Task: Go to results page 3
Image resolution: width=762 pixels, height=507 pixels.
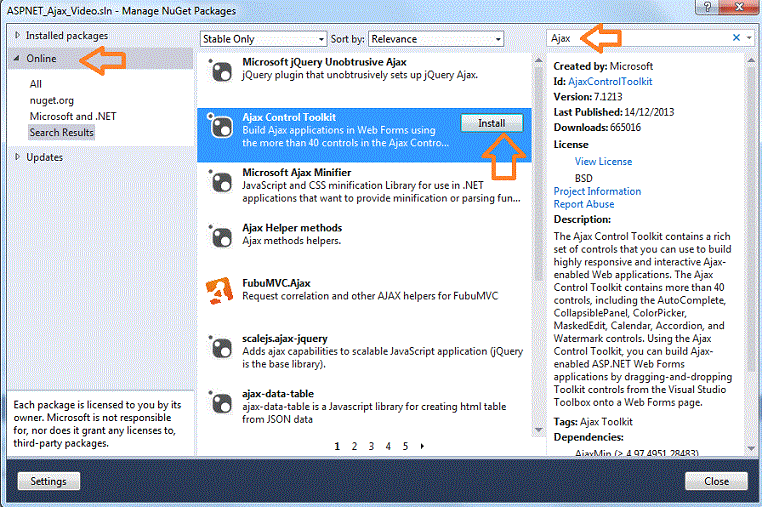Action: point(371,446)
